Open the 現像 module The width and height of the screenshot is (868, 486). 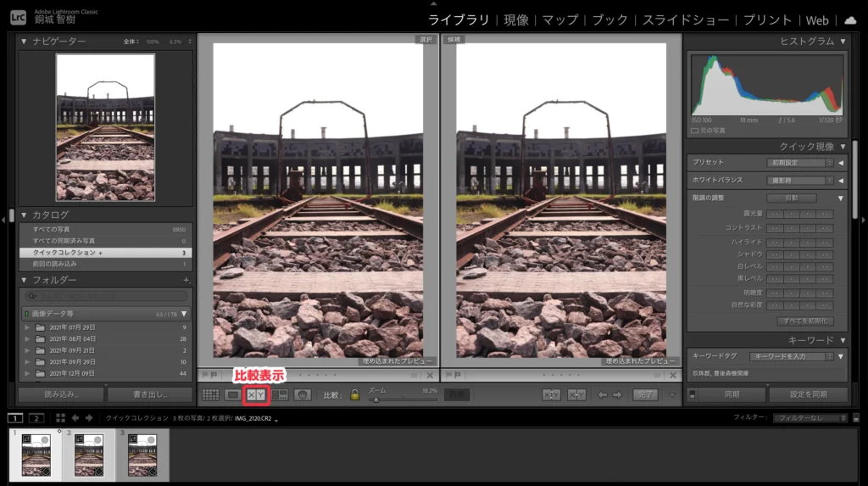click(x=515, y=20)
